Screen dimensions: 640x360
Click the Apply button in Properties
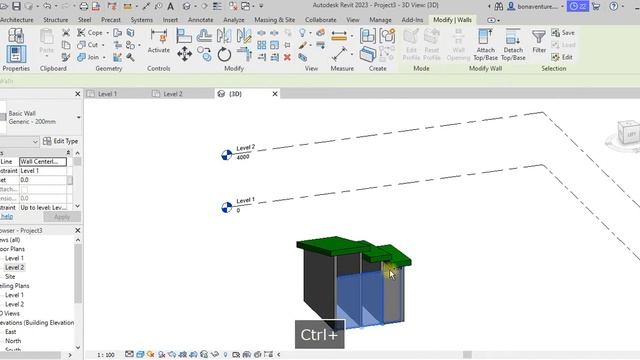[x=62, y=217]
